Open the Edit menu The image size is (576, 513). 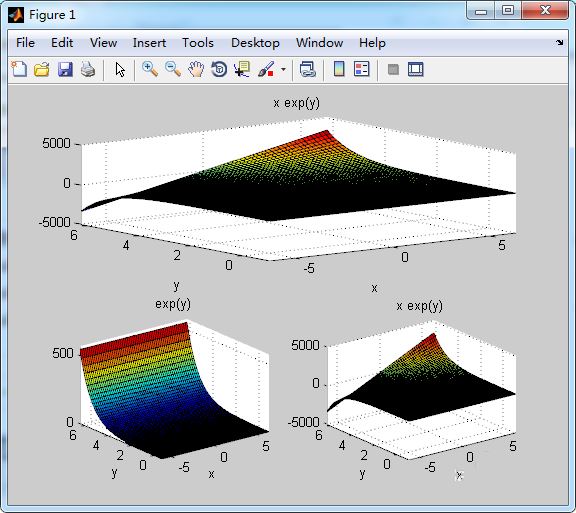click(x=62, y=43)
